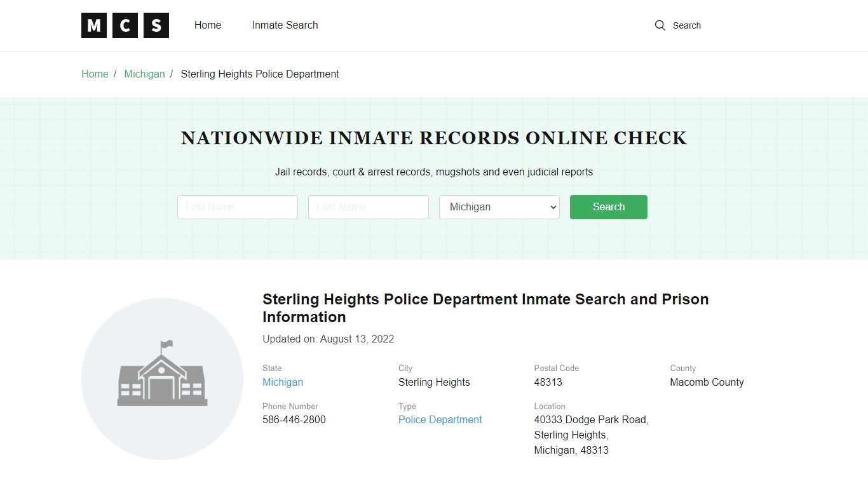Click the magnifier search icon
868x488 pixels.
click(660, 25)
